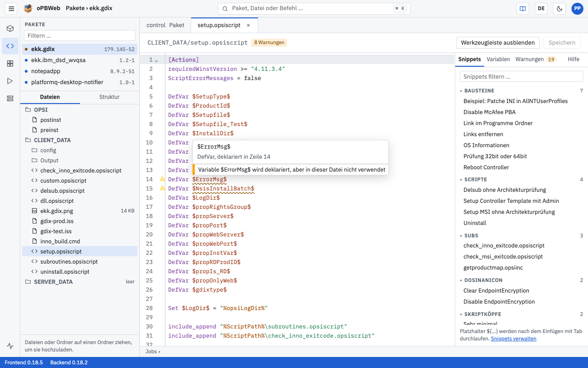Select the code editor icon in the sidebar
Image resolution: width=588 pixels, height=368 pixels.
point(10,46)
